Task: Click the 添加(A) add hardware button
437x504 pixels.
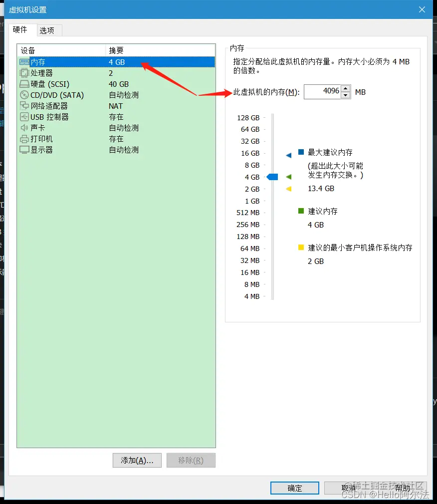Action: click(x=137, y=460)
